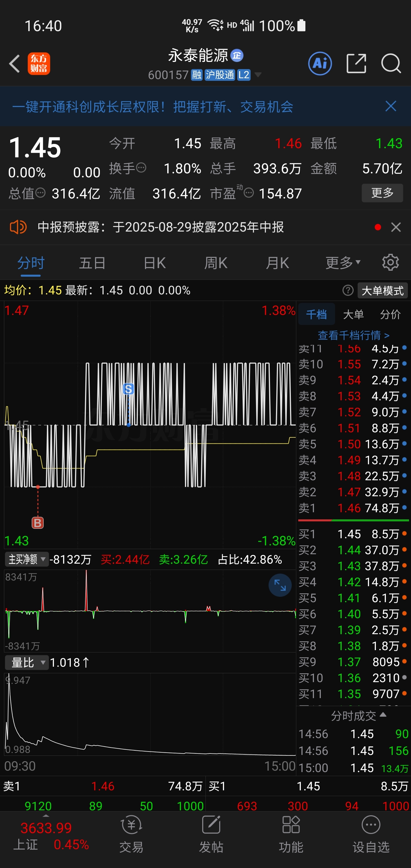Toggle 大单模式 button

(382, 290)
